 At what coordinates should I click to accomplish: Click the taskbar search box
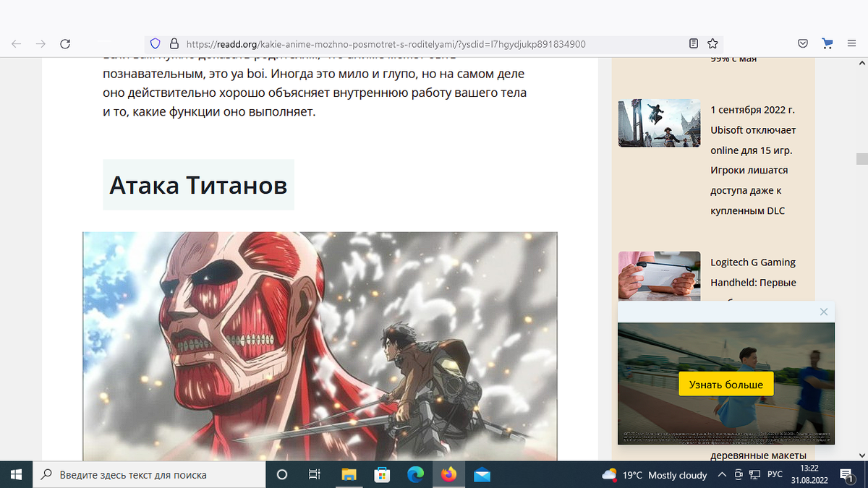[x=149, y=474]
